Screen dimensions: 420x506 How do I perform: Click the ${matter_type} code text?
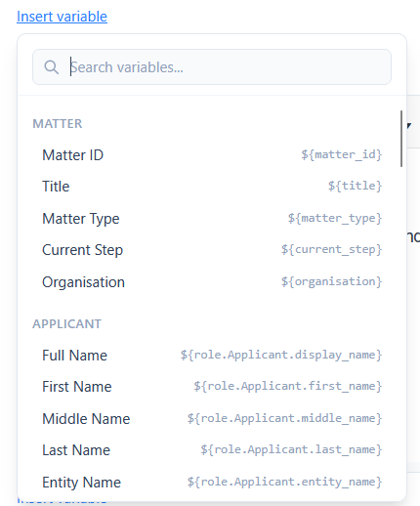coord(334,218)
